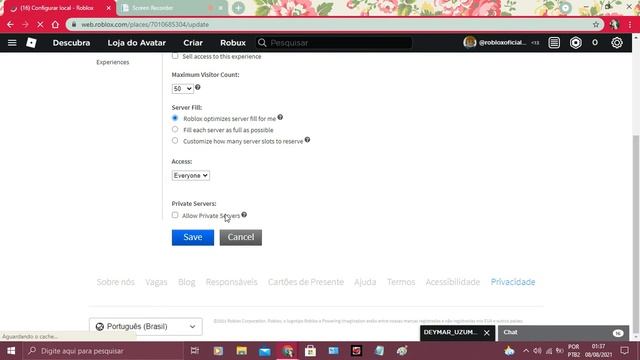Viewport: 640px width, 360px height.
Task: Open the DEYMAR_UZUM chat conversation
Action: click(x=450, y=333)
